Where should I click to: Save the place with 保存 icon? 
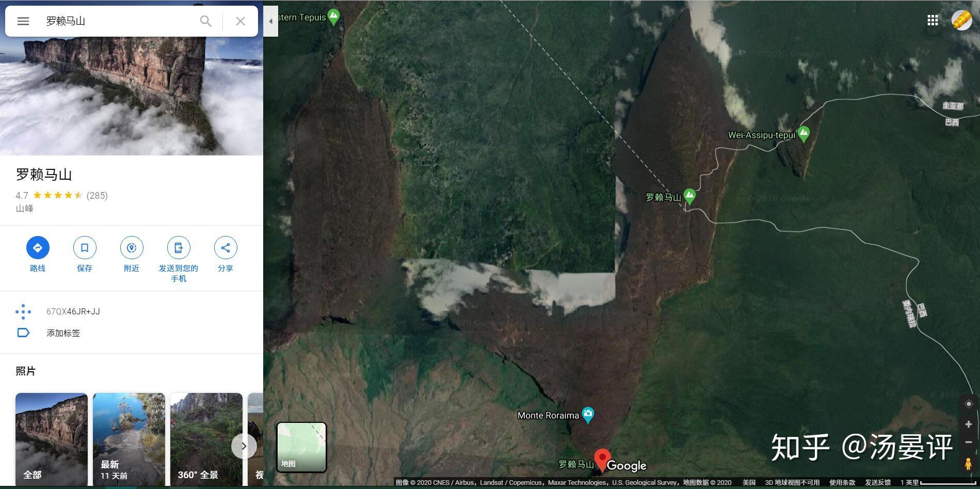coord(85,248)
